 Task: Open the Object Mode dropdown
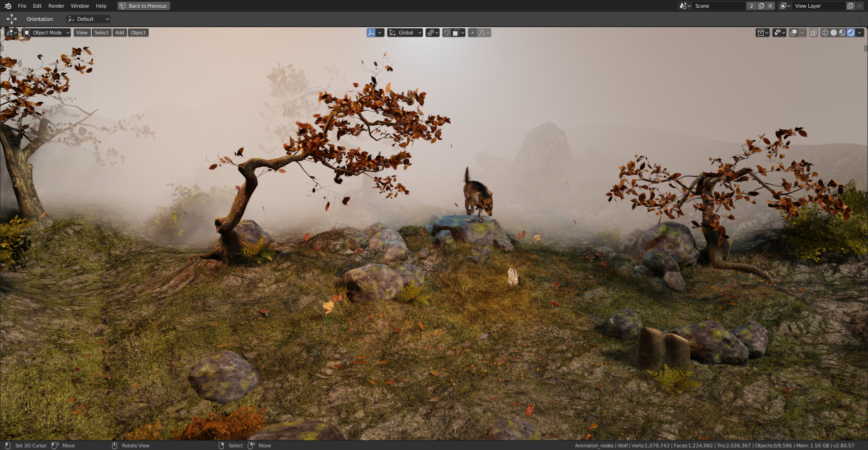coord(47,33)
